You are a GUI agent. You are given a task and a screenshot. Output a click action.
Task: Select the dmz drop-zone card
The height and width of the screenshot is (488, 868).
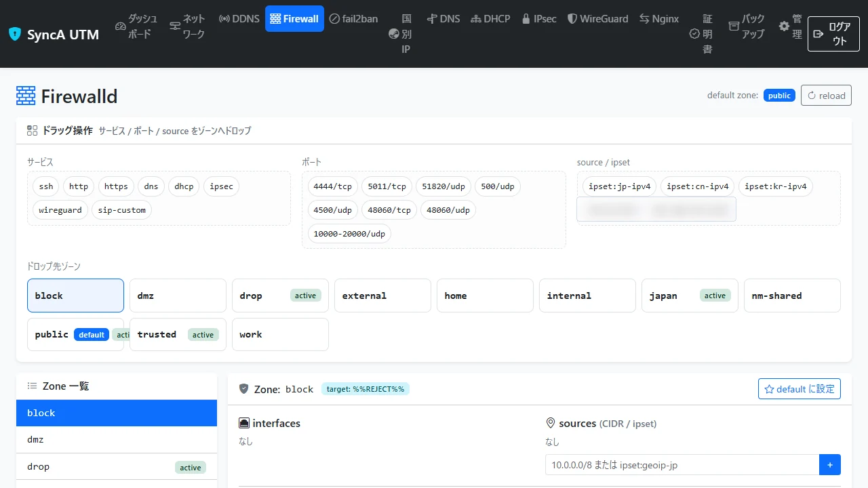click(178, 296)
